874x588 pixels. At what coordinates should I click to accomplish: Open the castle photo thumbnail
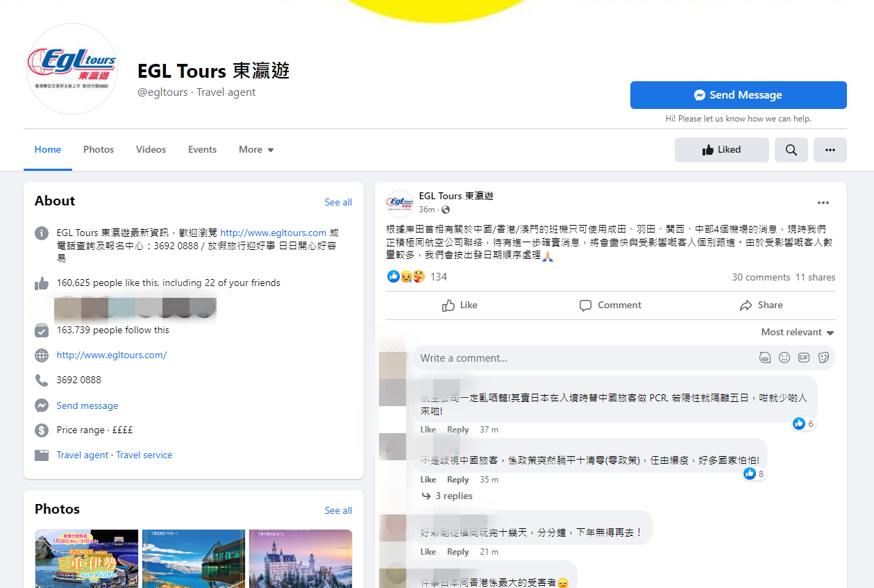pyautogui.click(x=301, y=559)
